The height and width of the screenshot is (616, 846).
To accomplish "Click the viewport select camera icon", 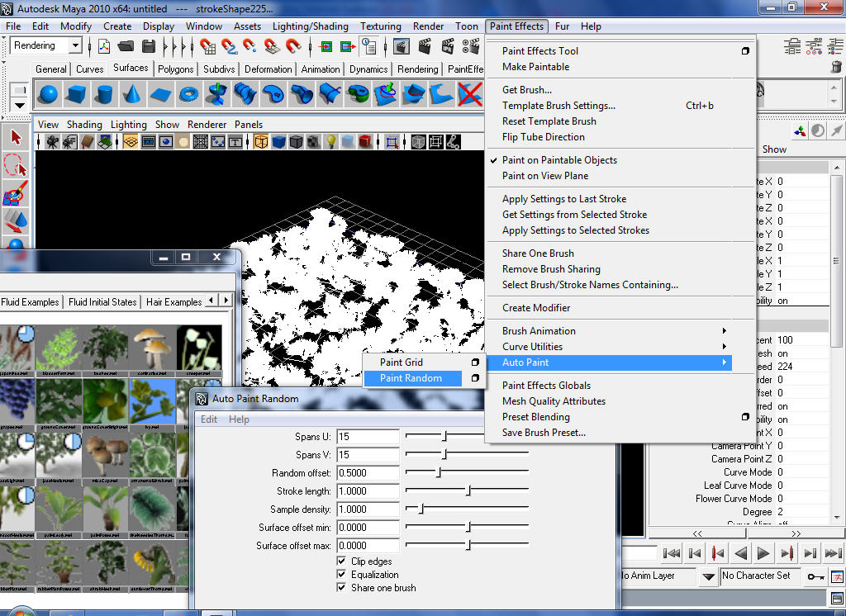I will [52, 142].
